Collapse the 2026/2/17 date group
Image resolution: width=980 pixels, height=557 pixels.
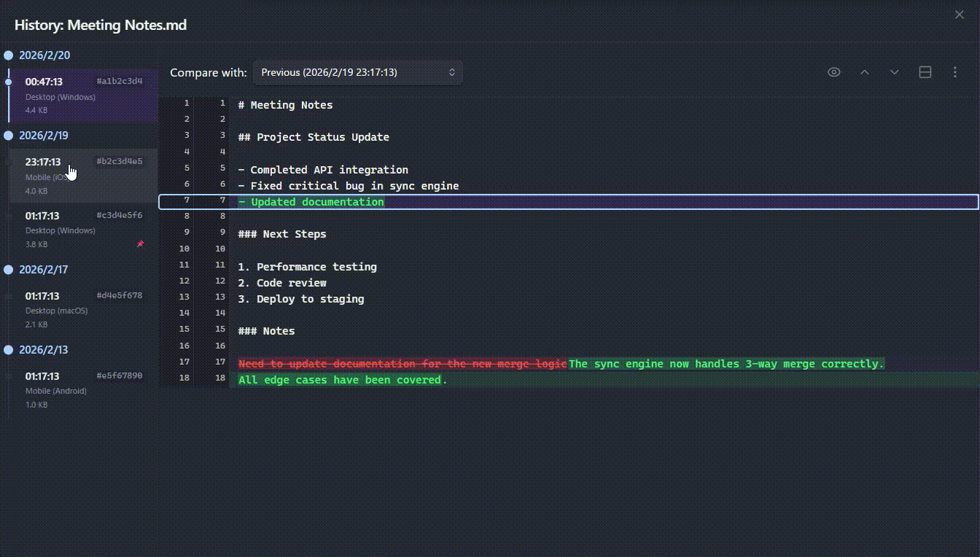point(44,270)
